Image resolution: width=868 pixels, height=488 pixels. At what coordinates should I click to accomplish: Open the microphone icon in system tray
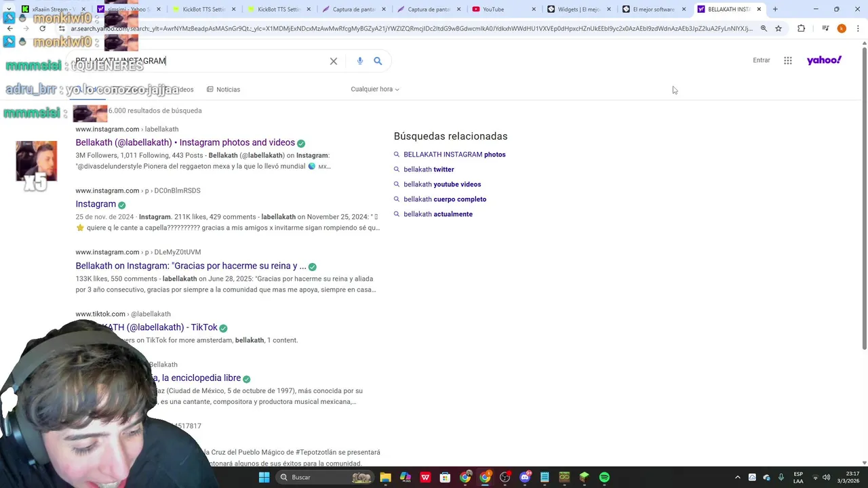click(781, 477)
